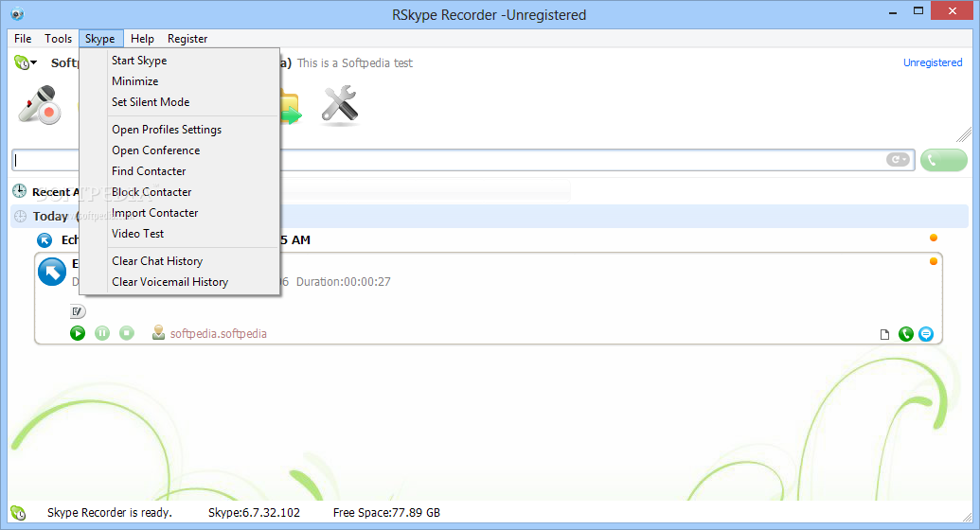Click the Recent clock icon
The height and width of the screenshot is (530, 980).
click(x=20, y=191)
